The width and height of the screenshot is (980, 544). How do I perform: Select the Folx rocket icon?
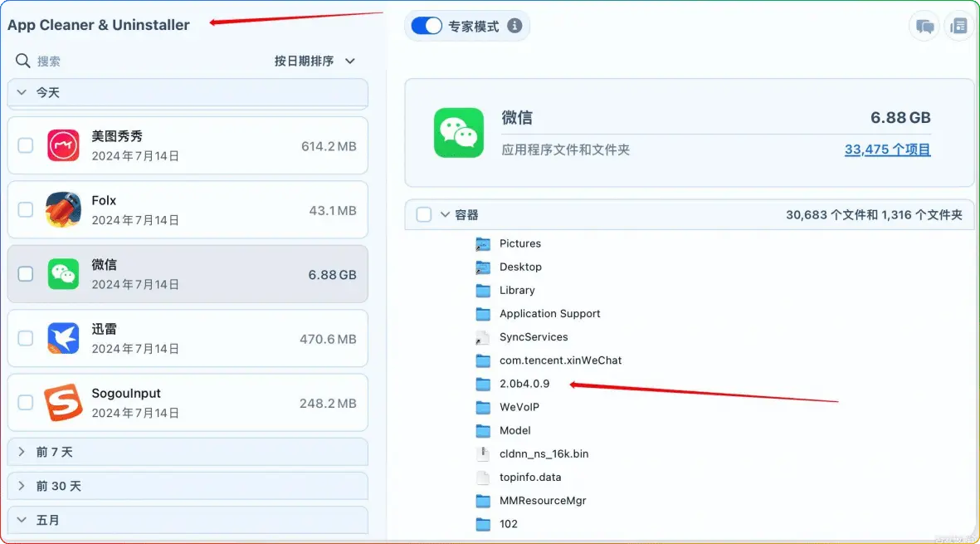[x=63, y=210]
